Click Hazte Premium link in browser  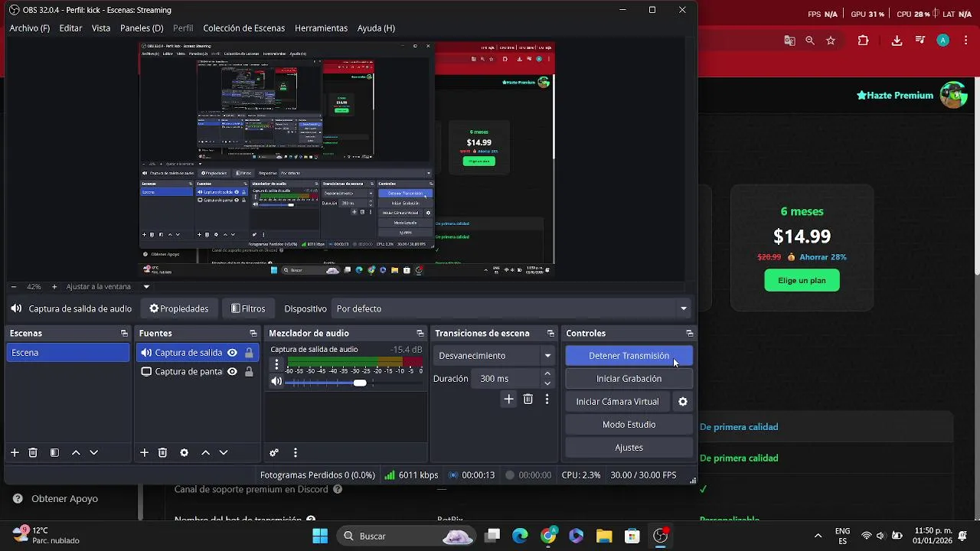[895, 96]
